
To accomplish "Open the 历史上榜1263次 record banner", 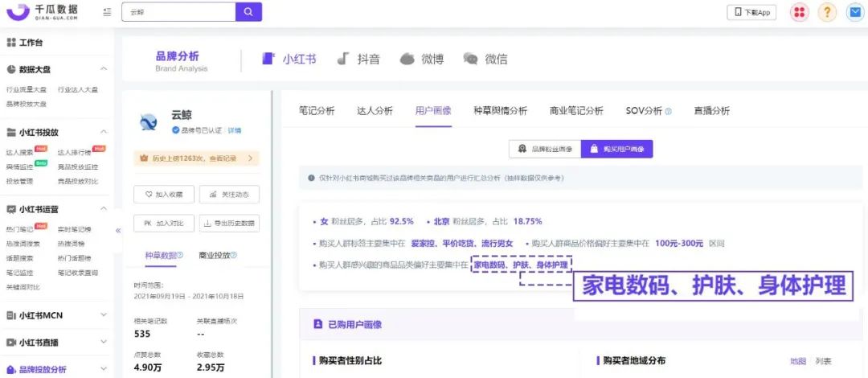I will click(x=197, y=158).
